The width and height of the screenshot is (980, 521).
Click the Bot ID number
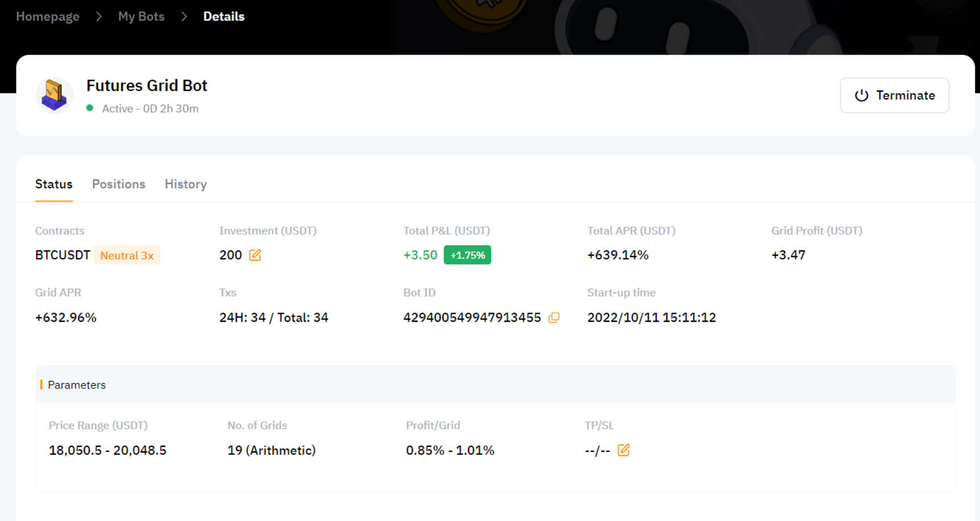point(471,318)
